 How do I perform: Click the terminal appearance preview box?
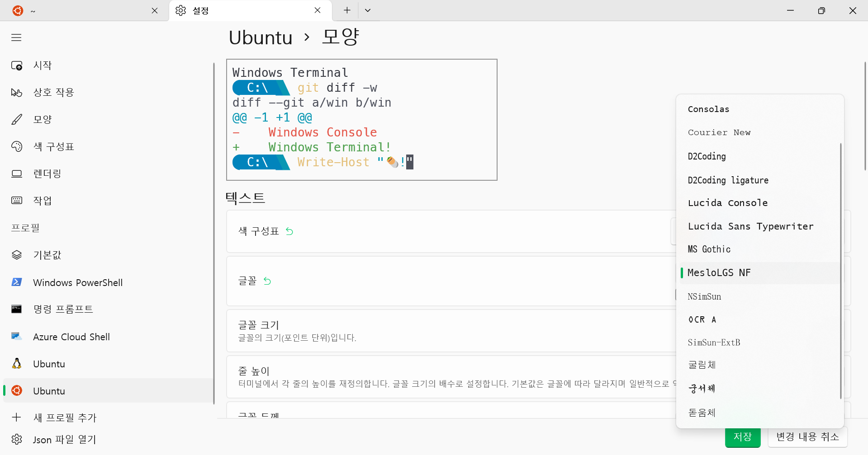coord(362,120)
